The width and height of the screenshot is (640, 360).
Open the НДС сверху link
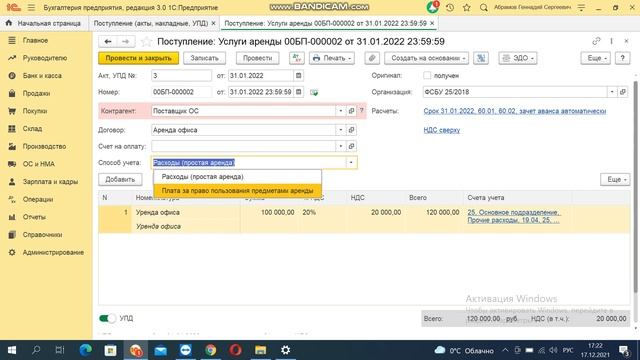pyautogui.click(x=442, y=130)
